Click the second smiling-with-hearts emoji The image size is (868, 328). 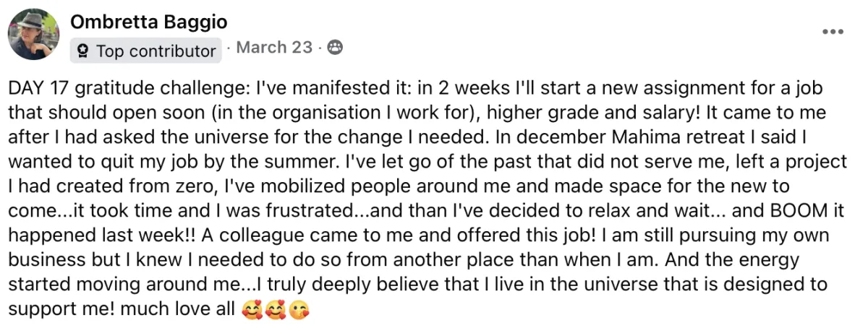click(x=273, y=311)
